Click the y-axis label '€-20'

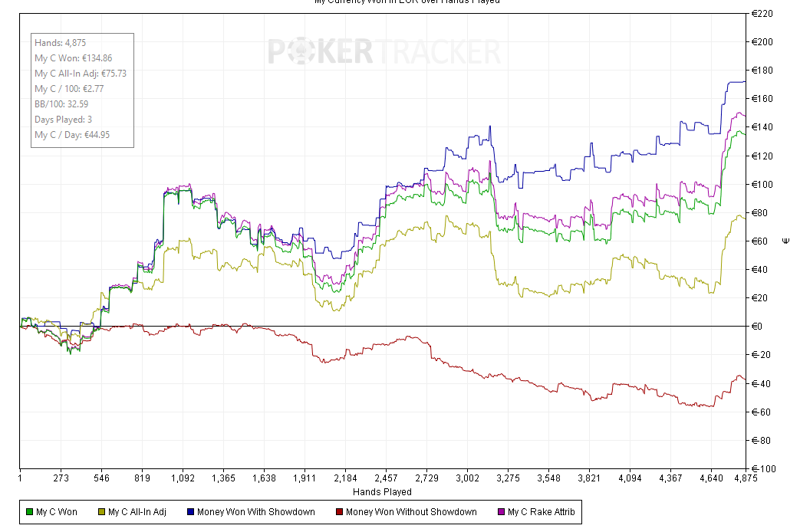click(x=761, y=355)
